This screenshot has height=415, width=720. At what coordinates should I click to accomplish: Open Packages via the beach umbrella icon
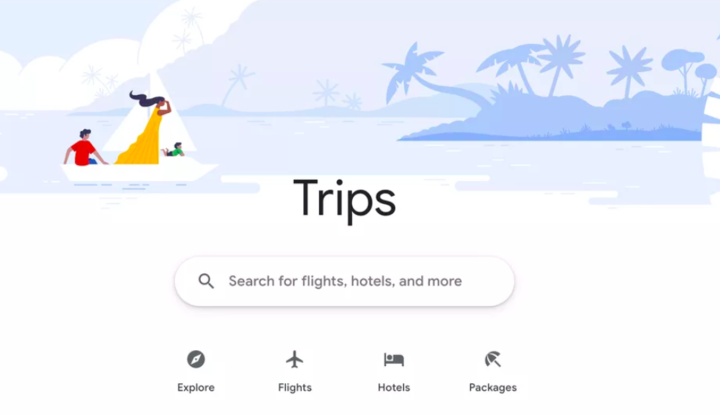(493, 359)
